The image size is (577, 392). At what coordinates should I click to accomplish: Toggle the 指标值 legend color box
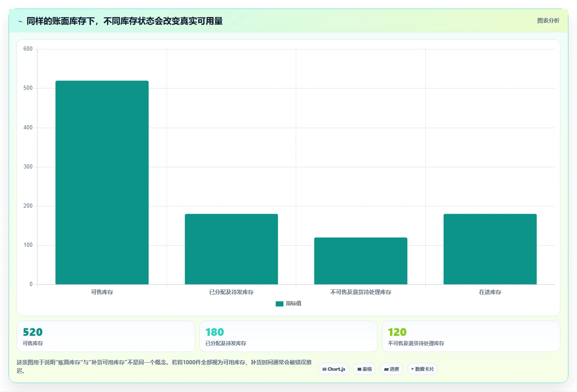pos(280,303)
